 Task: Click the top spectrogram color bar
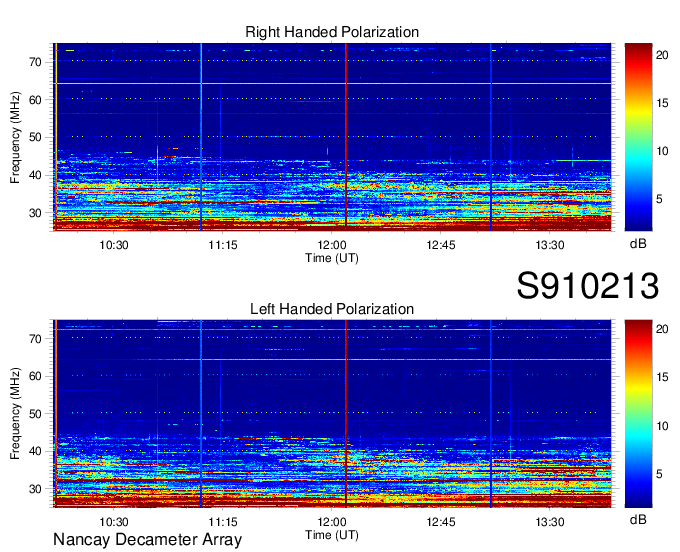coord(638,137)
